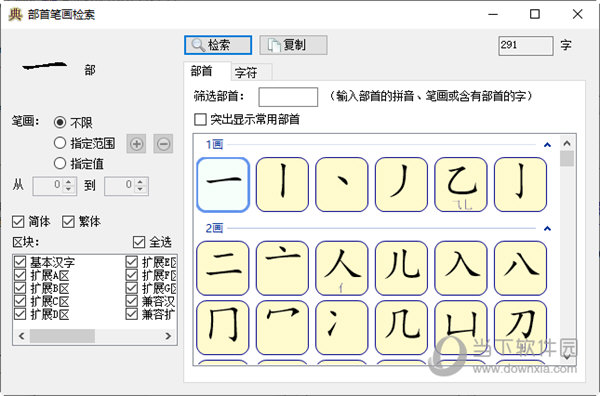Select the 丨 radical tile
The height and width of the screenshot is (396, 600).
point(282,184)
